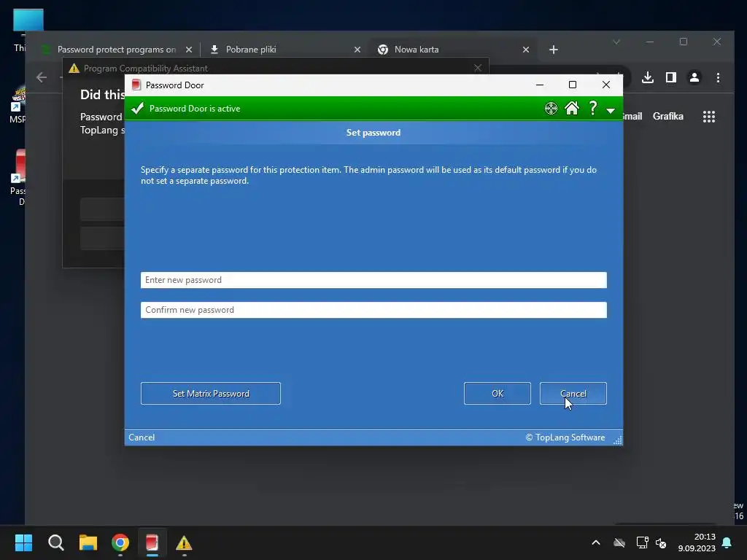
Task: Open Google apps grid icon
Action: pos(709,117)
